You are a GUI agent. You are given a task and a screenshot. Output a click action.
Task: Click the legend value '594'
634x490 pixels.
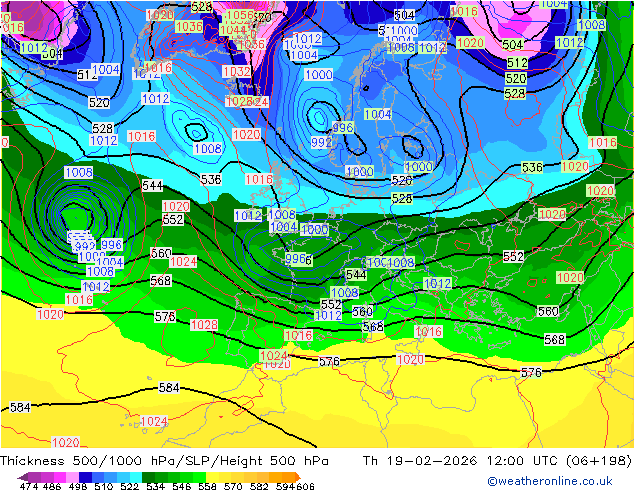(x=285, y=486)
